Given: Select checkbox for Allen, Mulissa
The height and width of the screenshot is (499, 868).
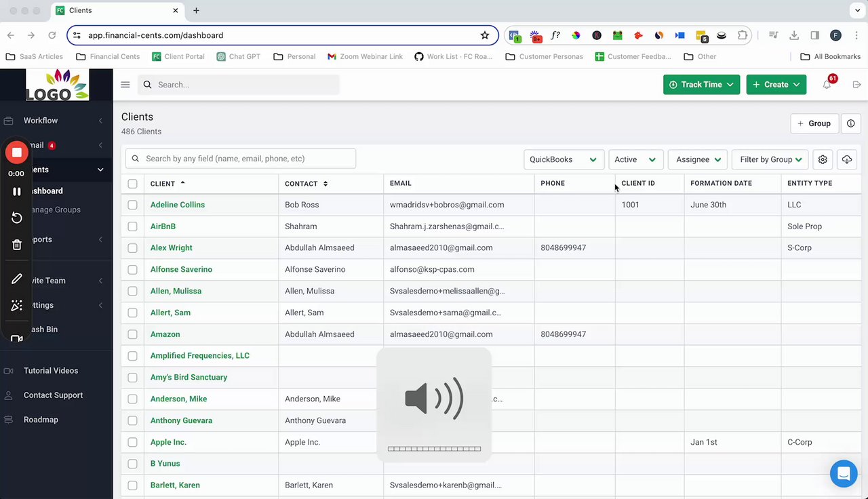Looking at the screenshot, I should [132, 292].
